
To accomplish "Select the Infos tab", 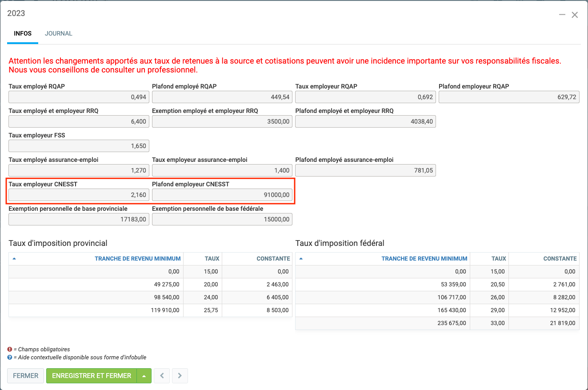I will (x=23, y=33).
